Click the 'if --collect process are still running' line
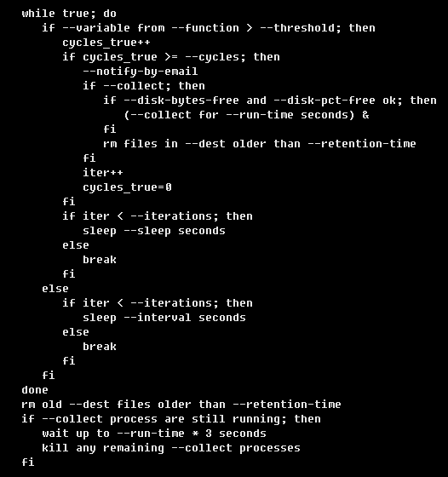 pos(171,419)
